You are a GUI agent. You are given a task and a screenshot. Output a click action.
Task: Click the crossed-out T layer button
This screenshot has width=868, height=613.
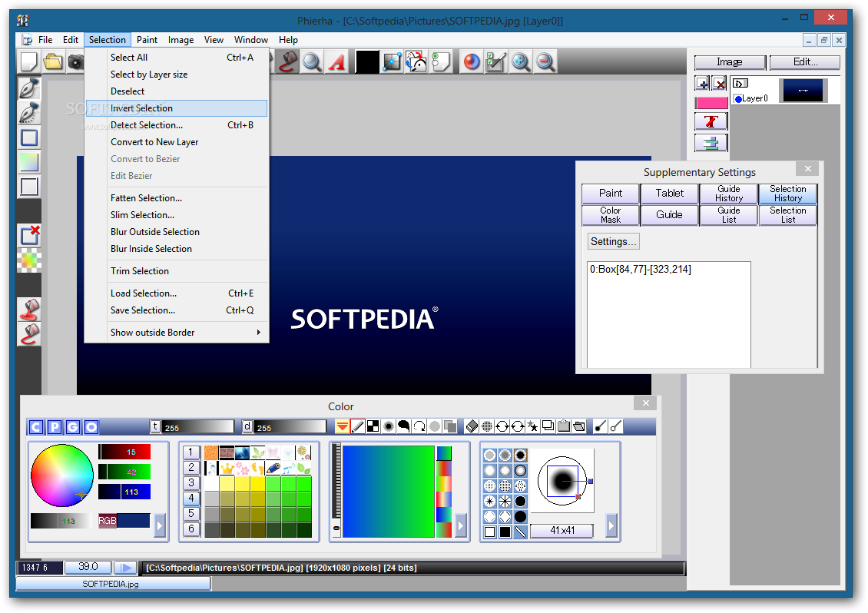click(x=711, y=121)
